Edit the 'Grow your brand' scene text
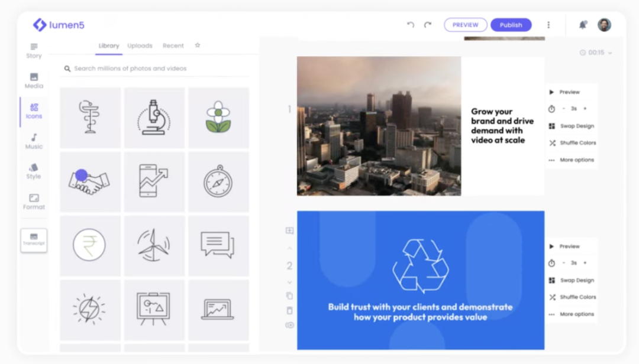Screen dimensions: 639x364 point(502,126)
